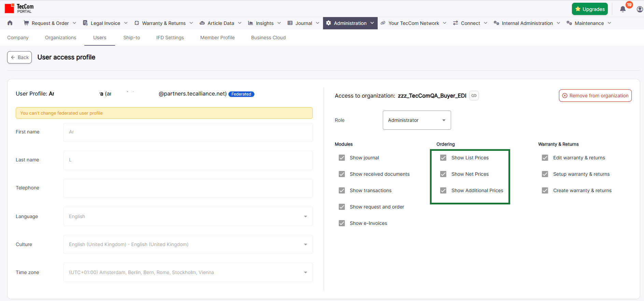Click the Telephone field
Screen dimensions: 644x301
coord(188,188)
